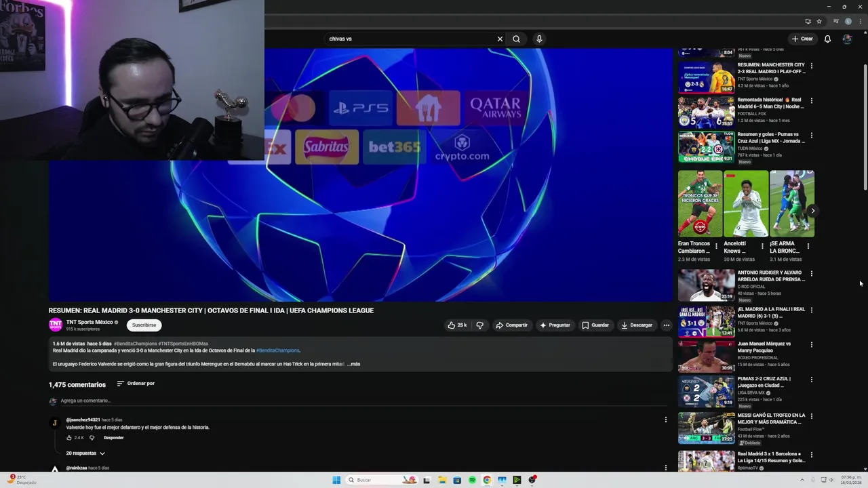Open options for Antonio Rudiger rueda de prensa video

(x=811, y=273)
